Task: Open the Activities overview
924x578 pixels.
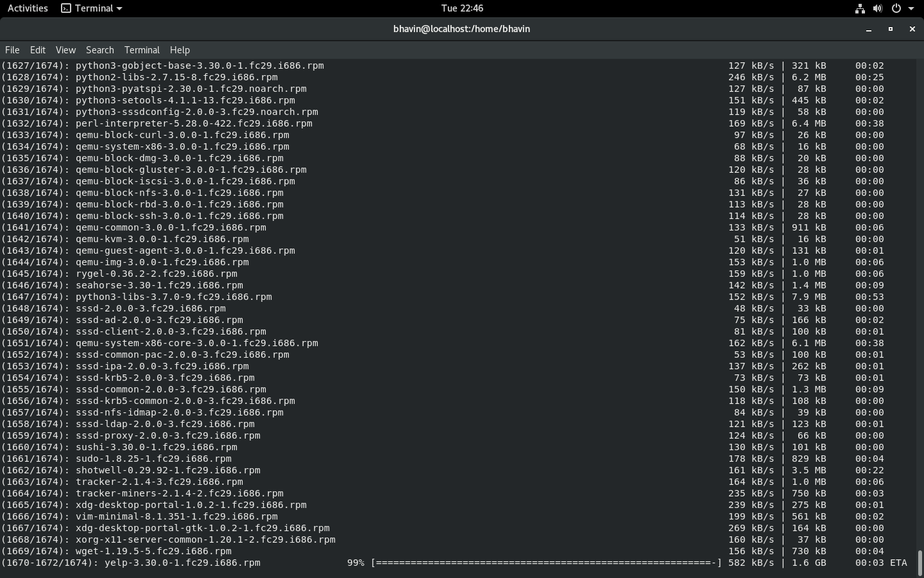Action: (x=27, y=8)
